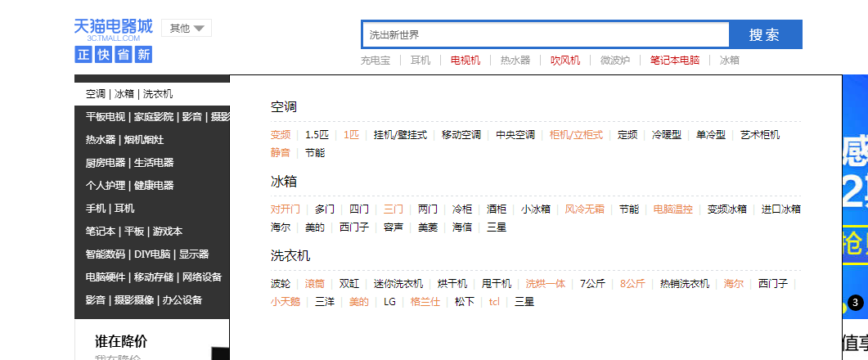Select 厨房电器 in the left category menu

pos(106,163)
